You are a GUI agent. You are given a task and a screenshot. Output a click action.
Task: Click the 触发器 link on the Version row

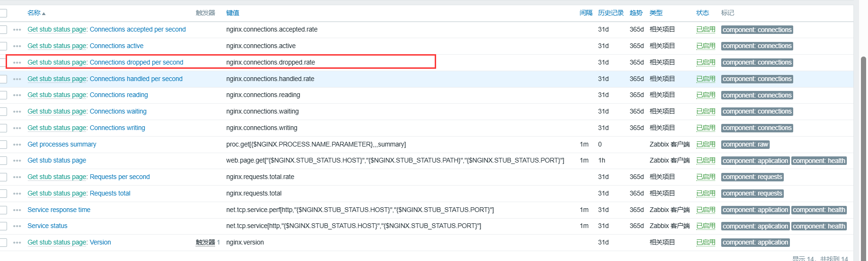[205, 243]
